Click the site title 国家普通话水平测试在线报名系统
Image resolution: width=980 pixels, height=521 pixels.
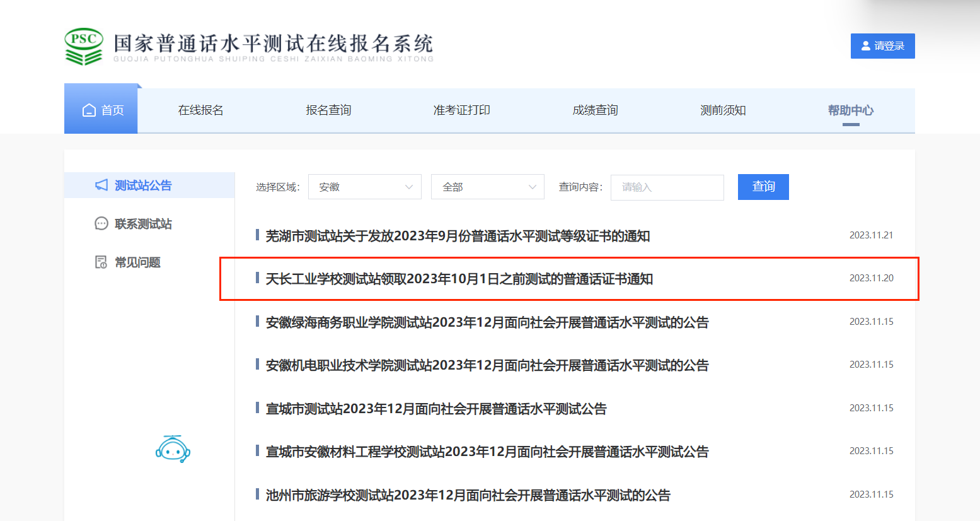tap(274, 43)
